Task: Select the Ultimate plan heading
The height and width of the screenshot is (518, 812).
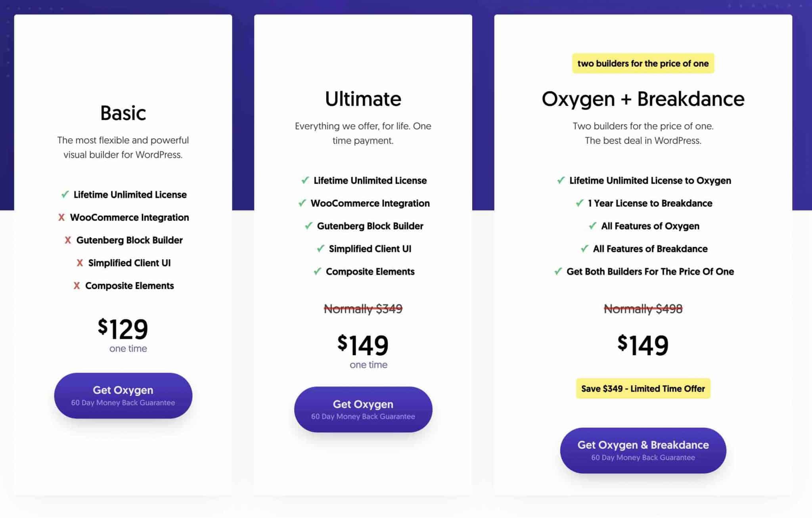Action: 363,99
